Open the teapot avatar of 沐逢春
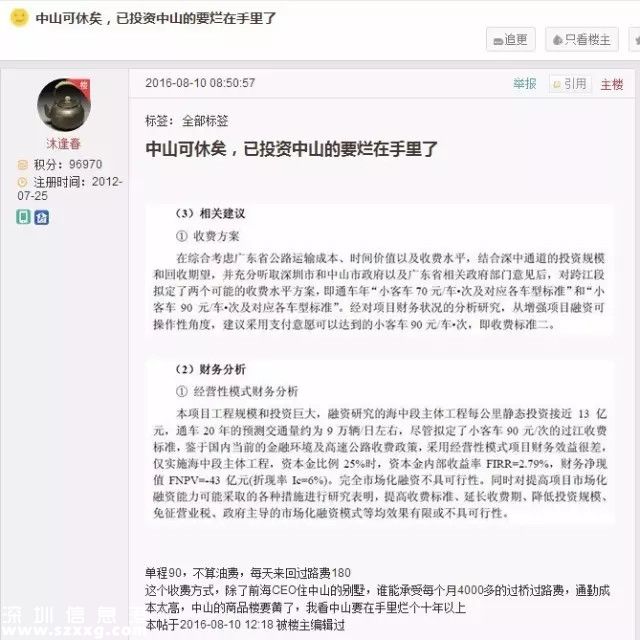 pyautogui.click(x=64, y=105)
